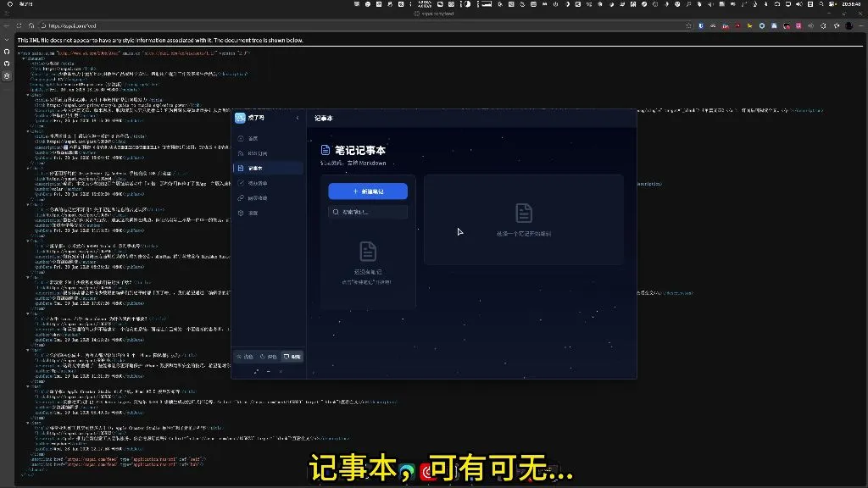
Task: Collapse the root rss element in the XML tree
Action: [19, 53]
